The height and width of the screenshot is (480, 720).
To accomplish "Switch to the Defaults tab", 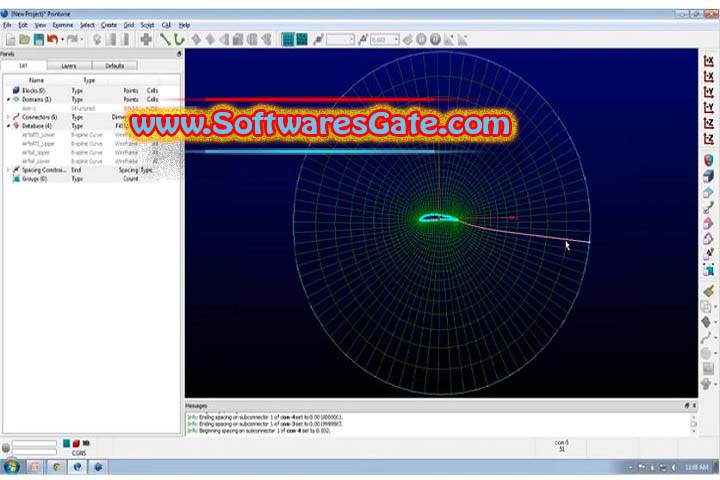I will (114, 66).
